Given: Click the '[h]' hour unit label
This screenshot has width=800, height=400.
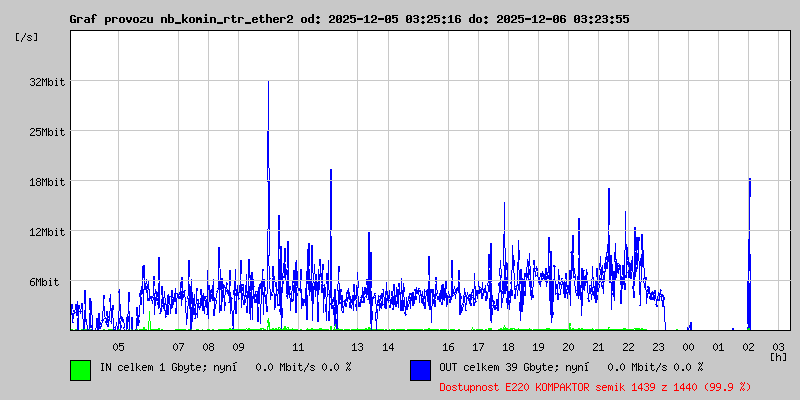Looking at the screenshot, I should (778, 357).
